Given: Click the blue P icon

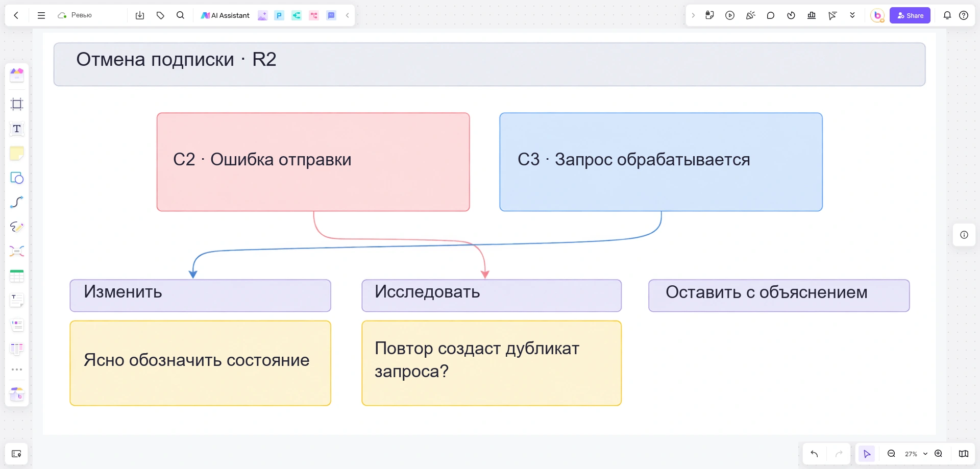Looking at the screenshot, I should pyautogui.click(x=279, y=15).
